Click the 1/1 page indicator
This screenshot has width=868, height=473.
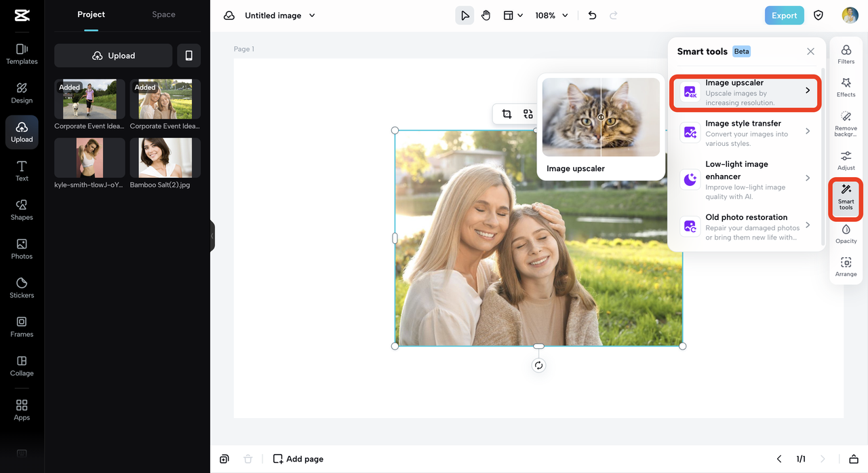click(x=801, y=459)
